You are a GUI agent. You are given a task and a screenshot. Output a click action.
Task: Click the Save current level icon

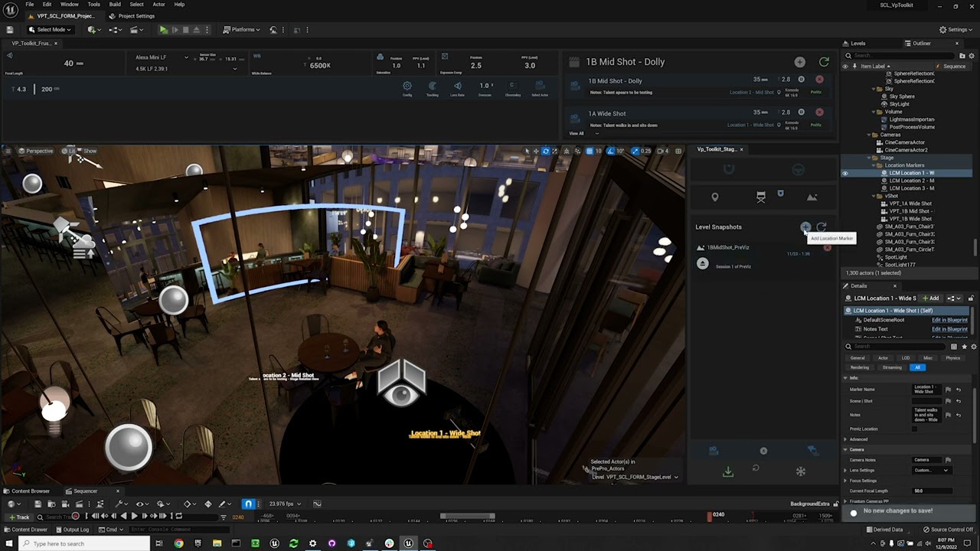(x=10, y=30)
